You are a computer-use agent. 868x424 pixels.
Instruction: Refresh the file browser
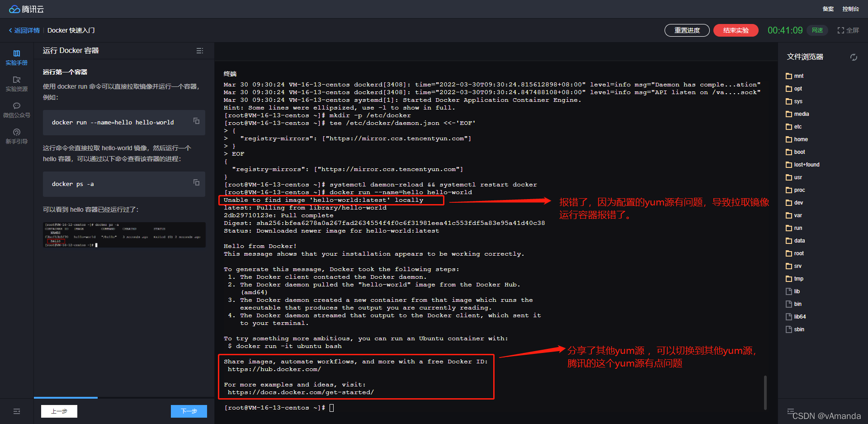[x=854, y=57]
